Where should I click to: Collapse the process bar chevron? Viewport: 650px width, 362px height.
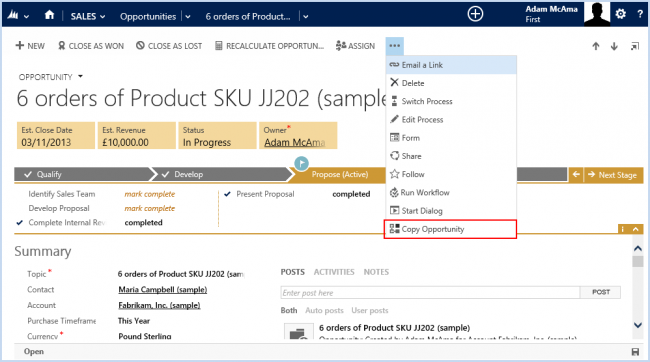tap(635, 229)
